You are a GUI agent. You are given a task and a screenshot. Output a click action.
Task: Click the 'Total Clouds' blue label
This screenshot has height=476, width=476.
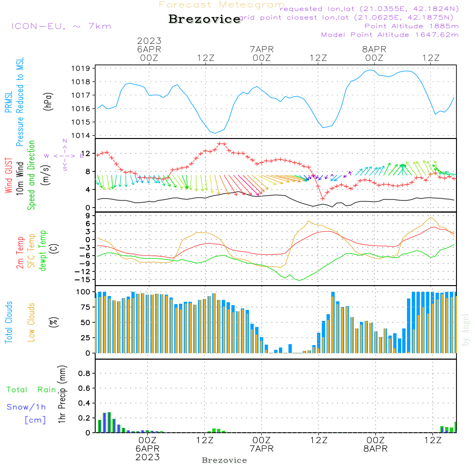[9, 322]
